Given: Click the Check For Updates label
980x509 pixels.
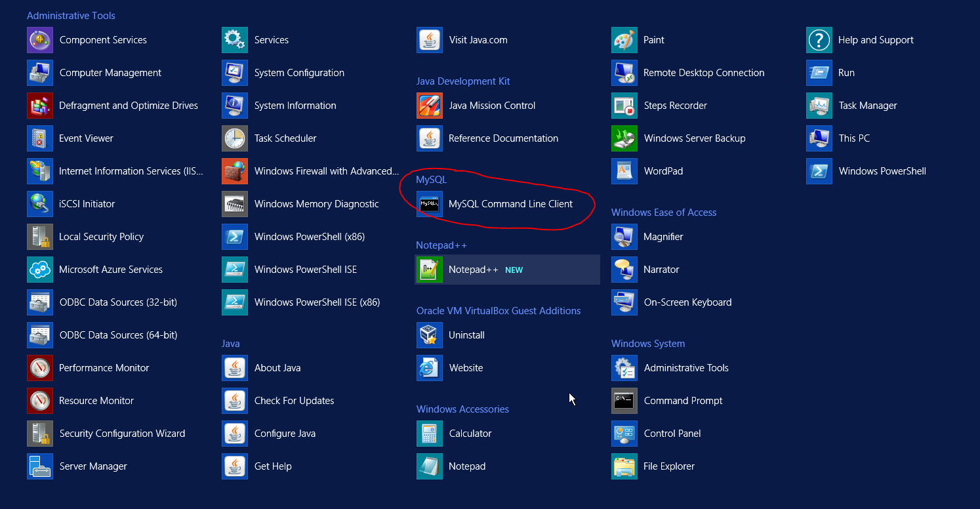Looking at the screenshot, I should pos(294,401).
